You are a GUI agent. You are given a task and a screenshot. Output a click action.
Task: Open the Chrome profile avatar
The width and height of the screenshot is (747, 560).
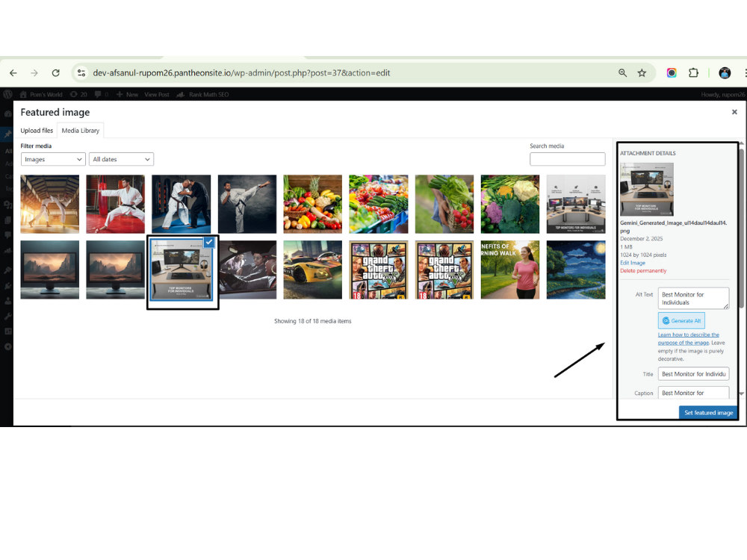[725, 73]
